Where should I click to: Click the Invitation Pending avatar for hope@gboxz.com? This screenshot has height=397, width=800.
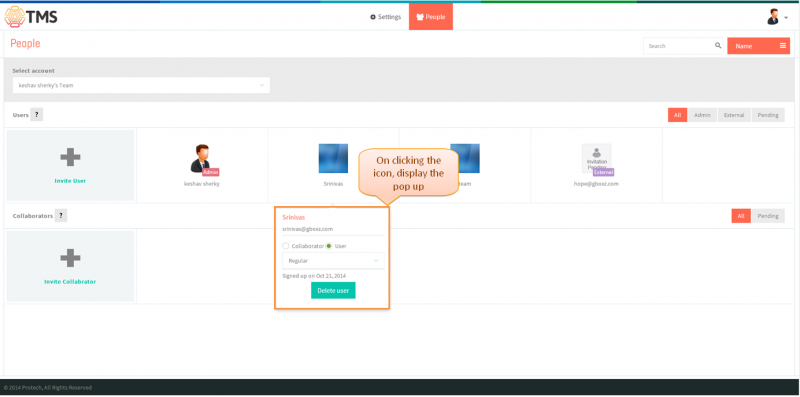(x=596, y=158)
